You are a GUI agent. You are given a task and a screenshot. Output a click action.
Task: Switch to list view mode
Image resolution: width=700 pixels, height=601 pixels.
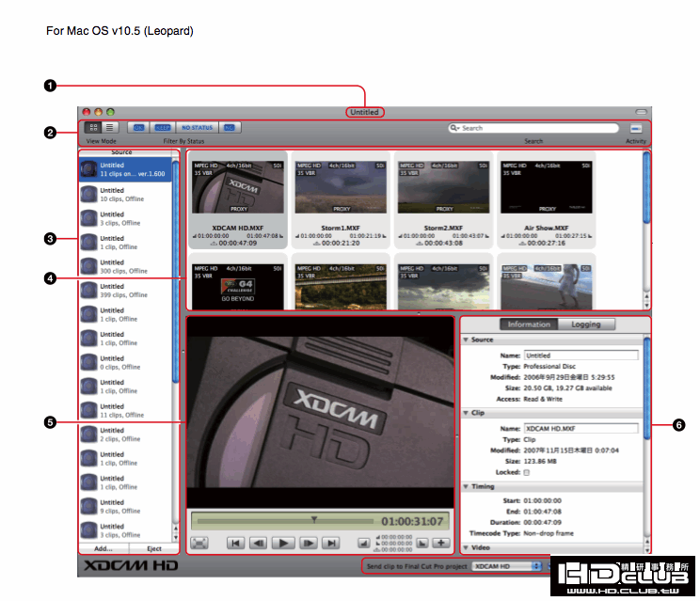pos(109,128)
